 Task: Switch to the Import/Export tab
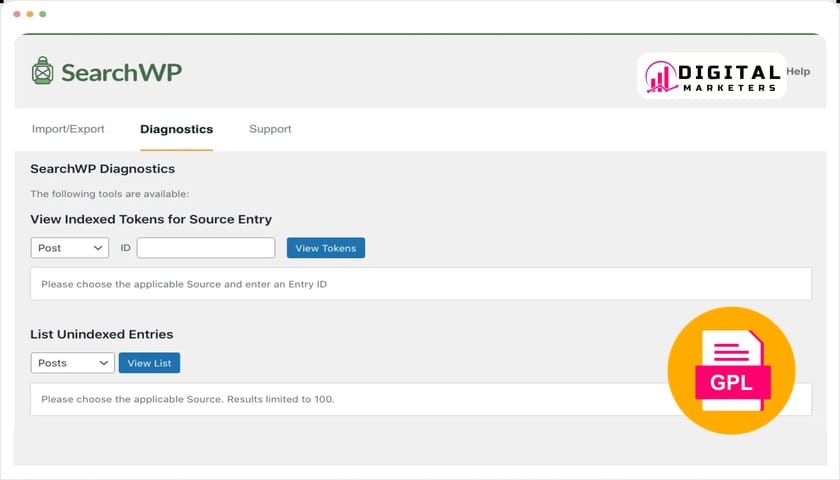tap(68, 129)
